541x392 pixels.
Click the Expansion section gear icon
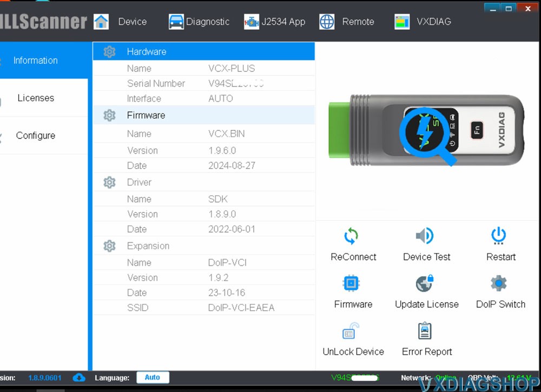click(109, 246)
